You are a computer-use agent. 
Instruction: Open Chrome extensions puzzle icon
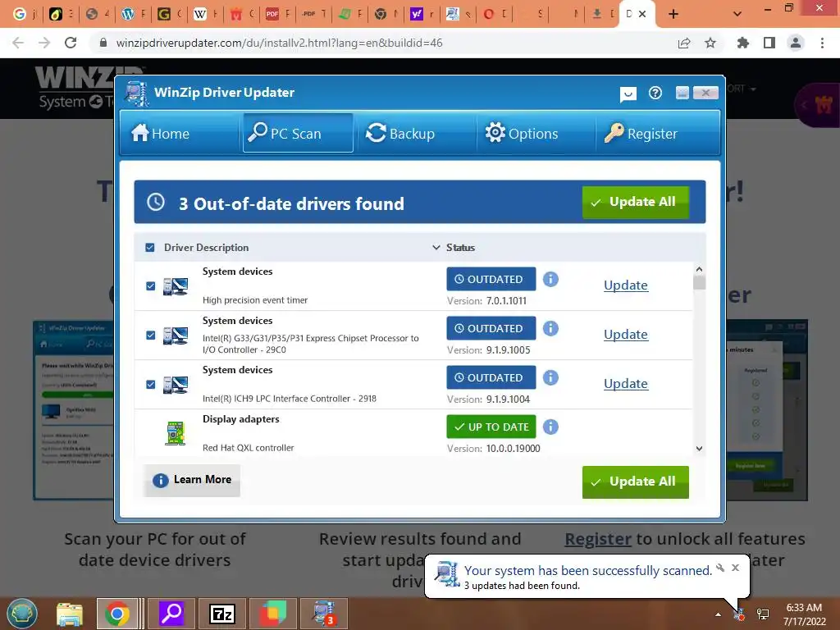click(x=743, y=43)
